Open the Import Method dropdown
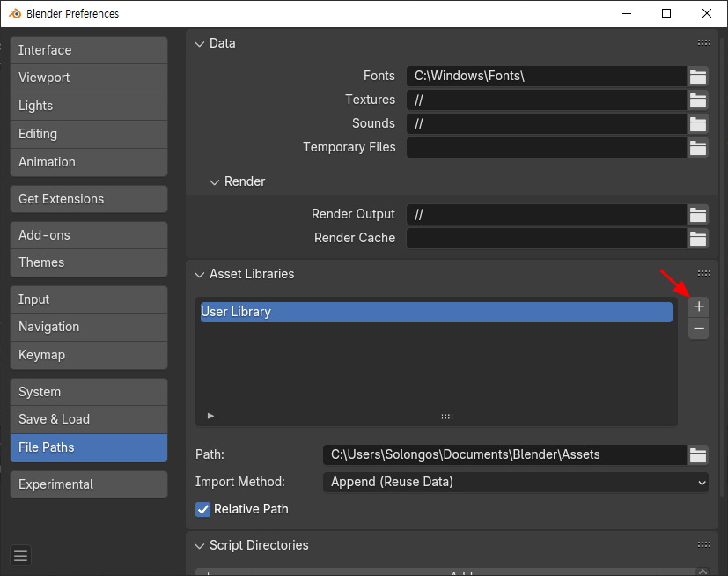 515,482
